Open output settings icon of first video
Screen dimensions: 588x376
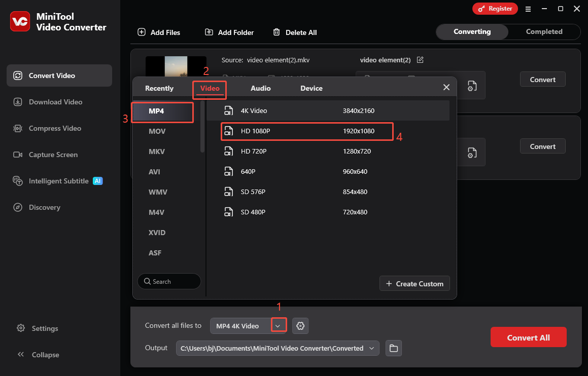click(472, 86)
